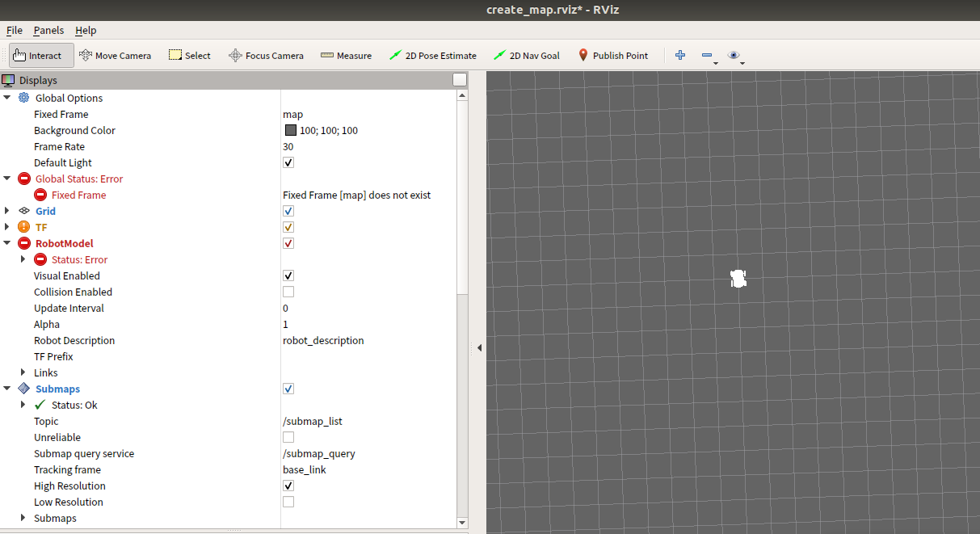The image size is (980, 534).
Task: Disable the Default Light checkbox
Action: pos(288,162)
